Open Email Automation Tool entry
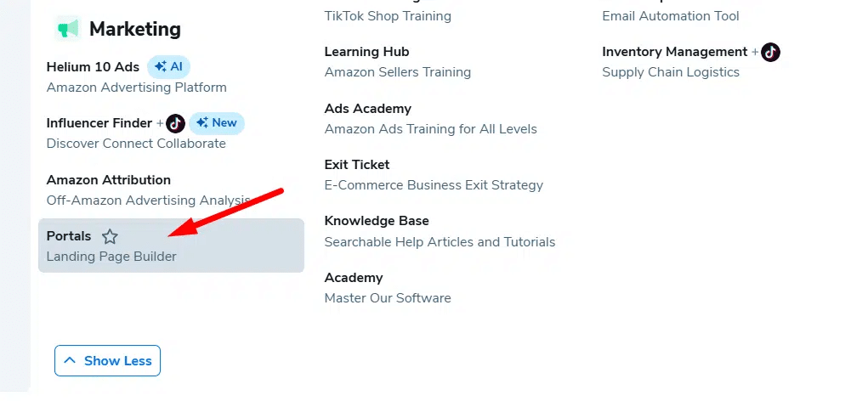 (671, 16)
